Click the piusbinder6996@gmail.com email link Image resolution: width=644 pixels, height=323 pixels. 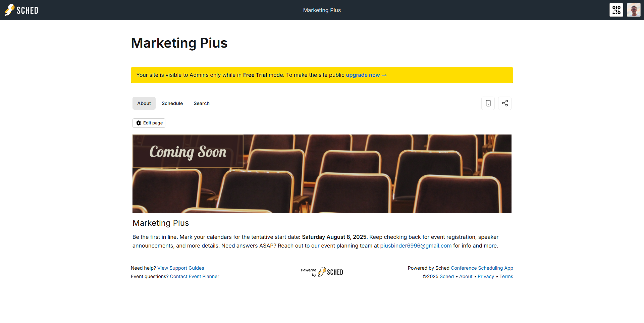416,246
